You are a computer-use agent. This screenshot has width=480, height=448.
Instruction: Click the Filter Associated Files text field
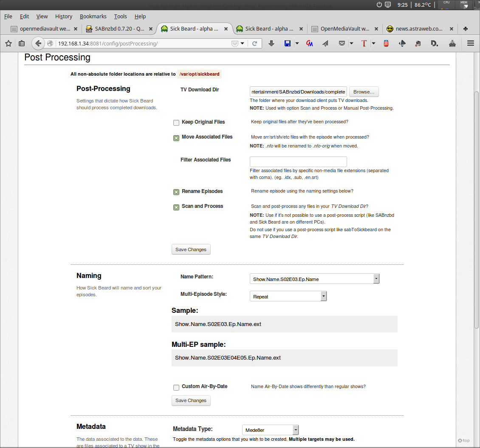click(x=298, y=162)
